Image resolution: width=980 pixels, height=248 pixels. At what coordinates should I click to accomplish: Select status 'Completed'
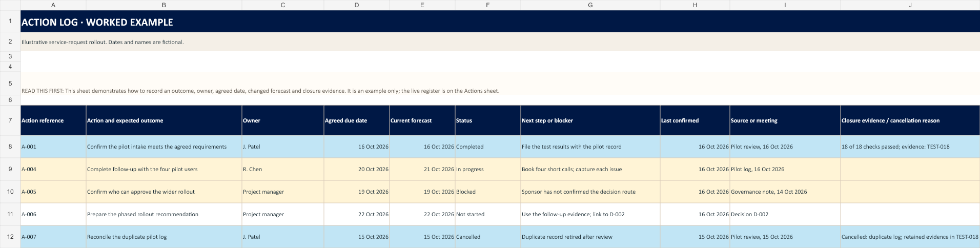click(x=488, y=147)
